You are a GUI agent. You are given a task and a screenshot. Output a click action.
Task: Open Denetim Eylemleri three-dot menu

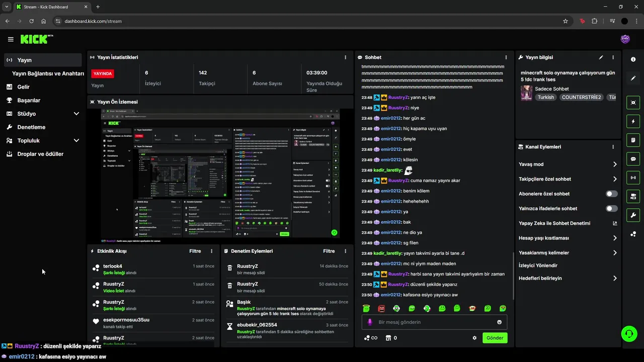tap(345, 251)
